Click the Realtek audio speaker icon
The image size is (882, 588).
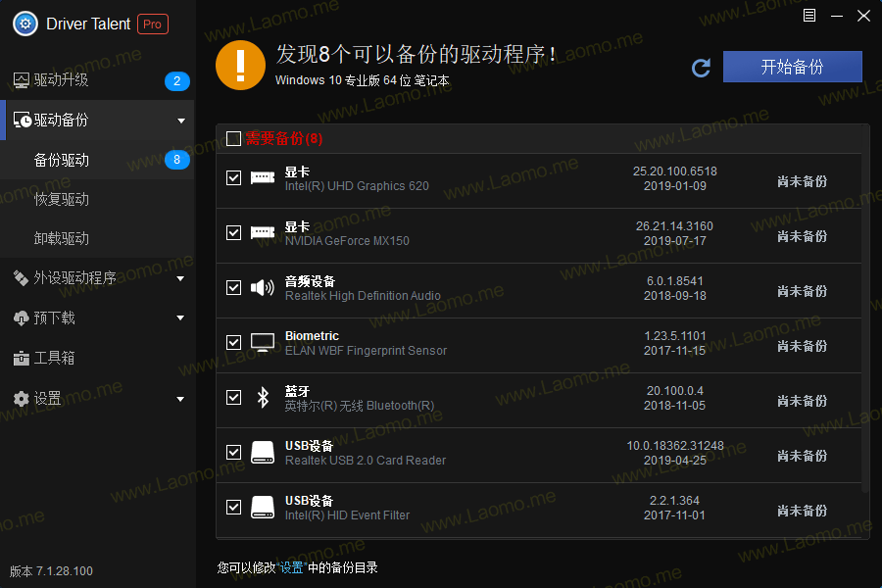coord(263,288)
